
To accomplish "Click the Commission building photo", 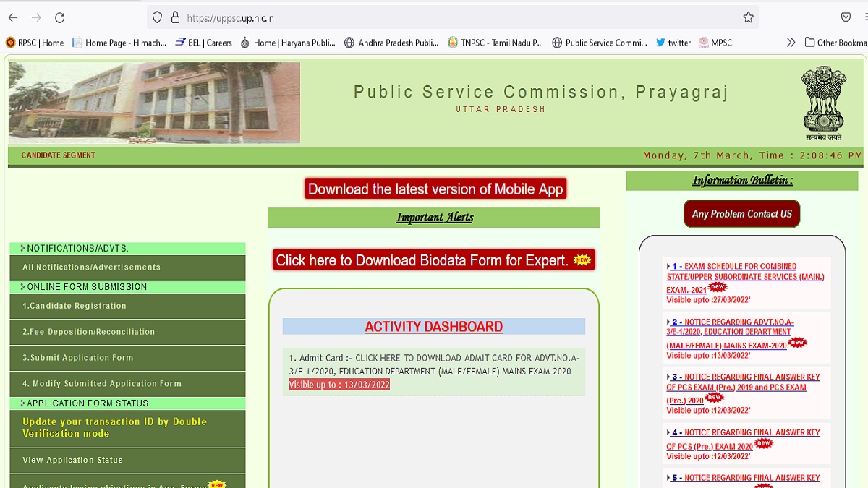I will [x=154, y=103].
